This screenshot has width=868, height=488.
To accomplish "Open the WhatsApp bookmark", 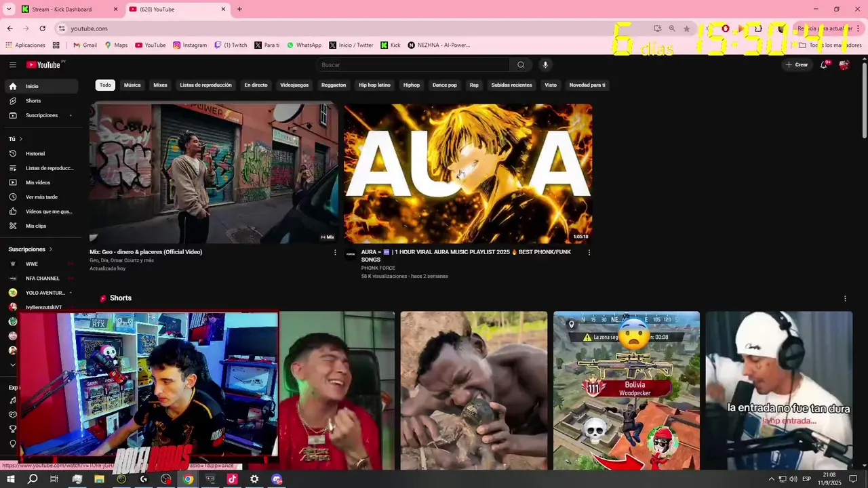I will click(304, 45).
